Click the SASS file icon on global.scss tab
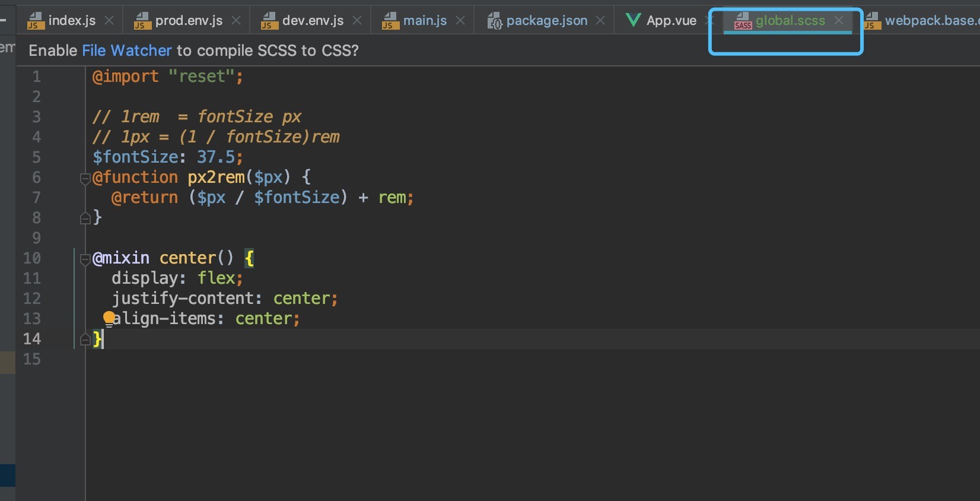The width and height of the screenshot is (980, 501). click(743, 21)
